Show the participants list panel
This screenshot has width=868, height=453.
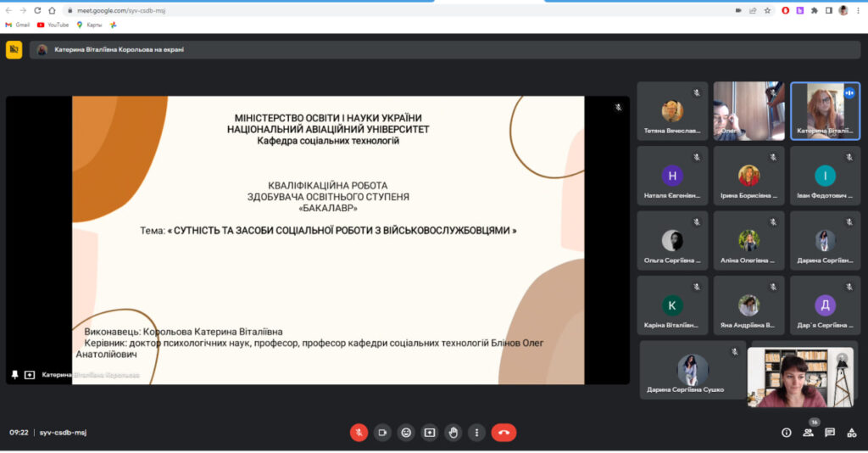tap(808, 433)
